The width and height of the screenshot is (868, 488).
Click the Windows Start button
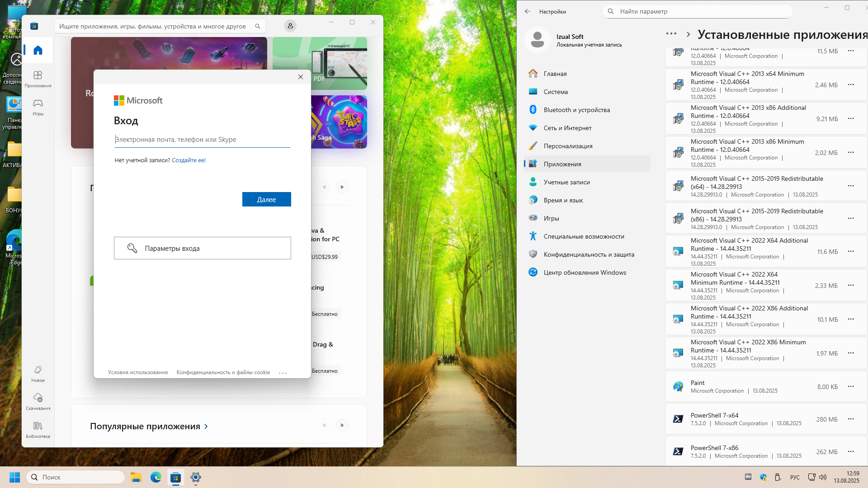[x=14, y=477]
